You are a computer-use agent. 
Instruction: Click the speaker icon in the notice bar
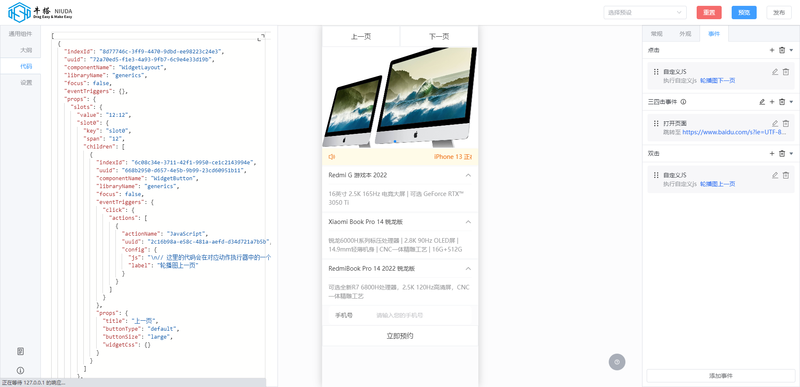pyautogui.click(x=332, y=157)
